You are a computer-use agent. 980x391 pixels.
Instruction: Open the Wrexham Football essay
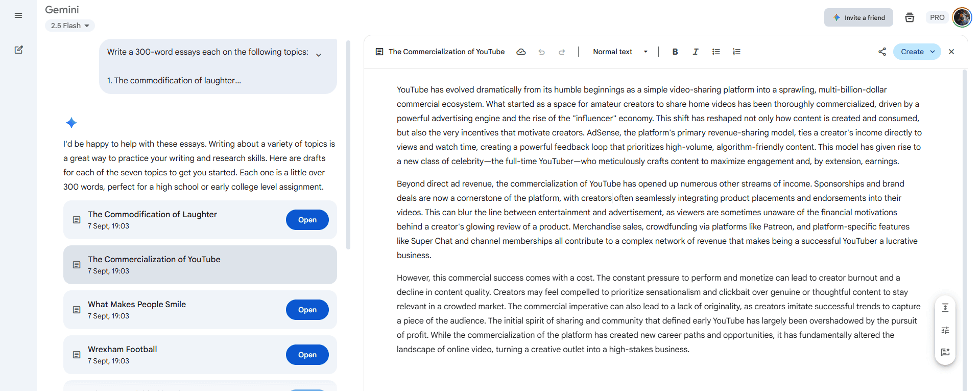click(307, 355)
